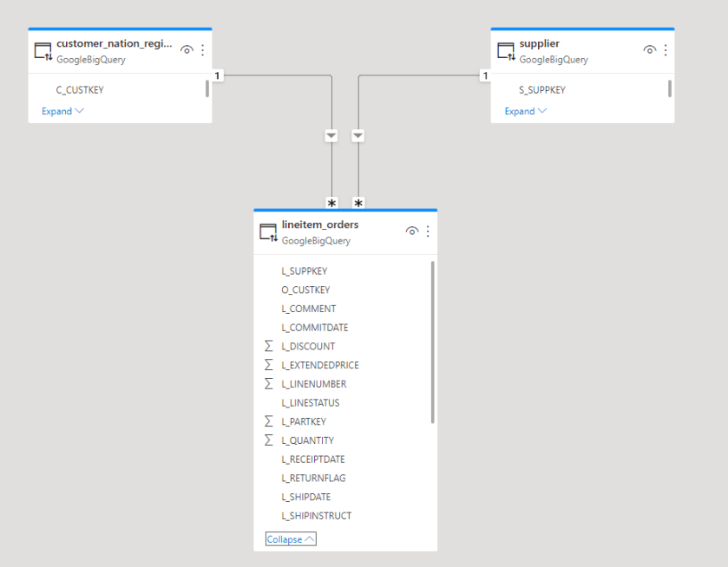
Task: Toggle visibility eye on customer_nation_regi table
Action: (x=187, y=50)
